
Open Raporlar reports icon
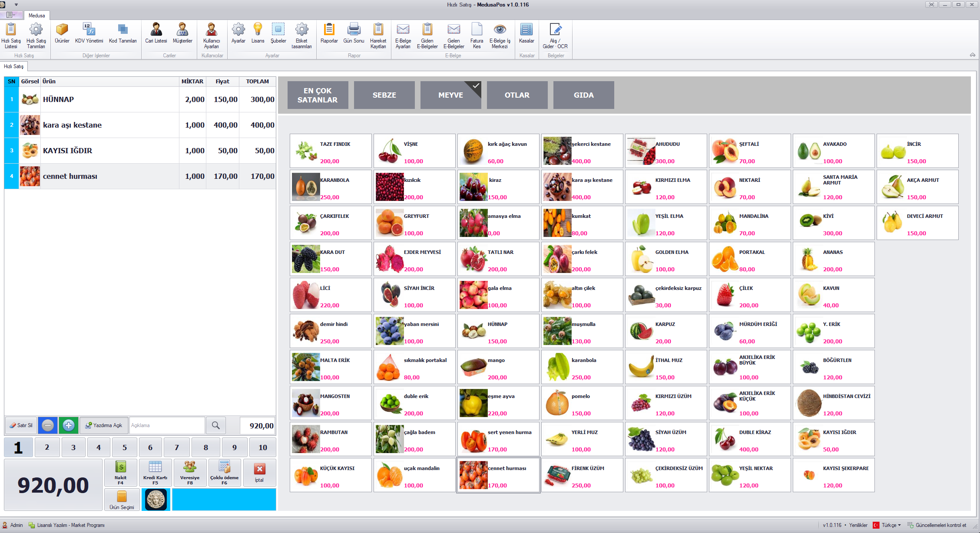[329, 33]
